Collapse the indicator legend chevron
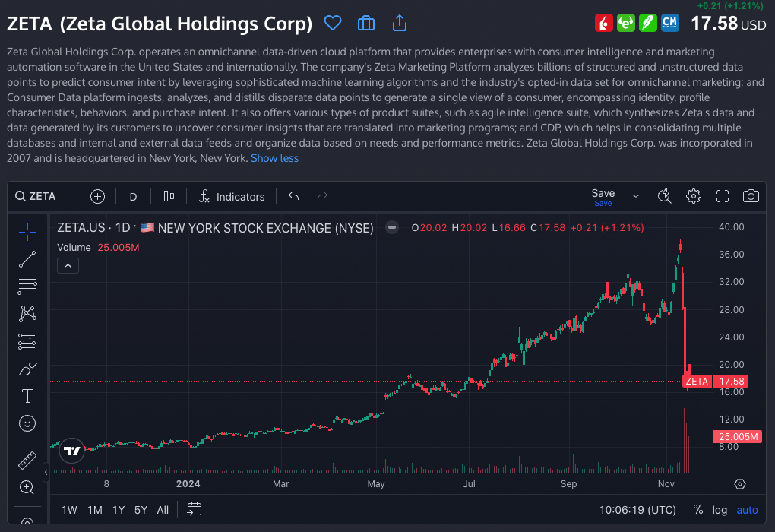 tap(68, 266)
